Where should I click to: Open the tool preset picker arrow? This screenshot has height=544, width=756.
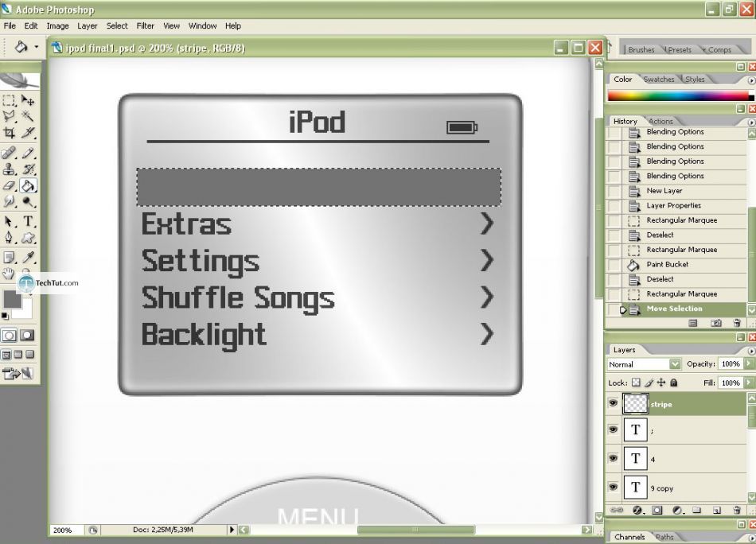36,47
